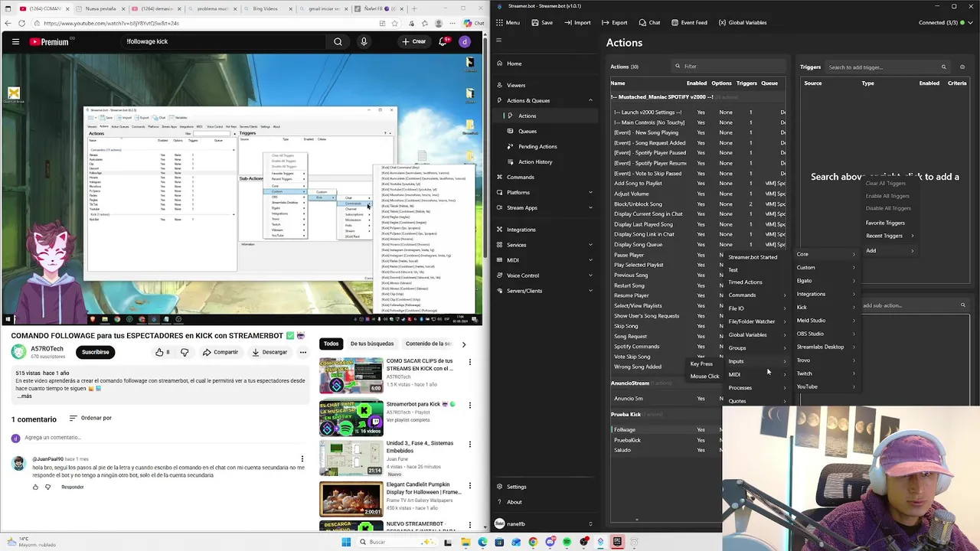980x551 pixels.
Task: Open COMO SACAR CLIPS video thumbnail
Action: click(x=351, y=375)
